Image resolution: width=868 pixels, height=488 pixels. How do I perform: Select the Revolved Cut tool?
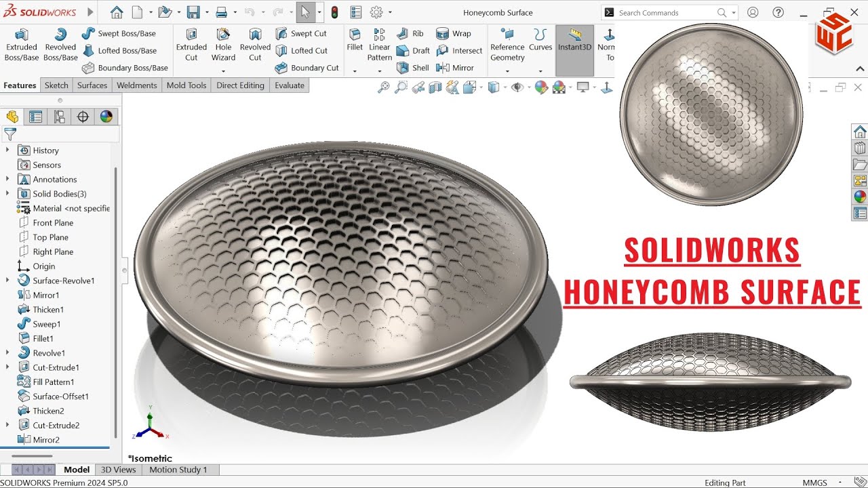pyautogui.click(x=255, y=45)
